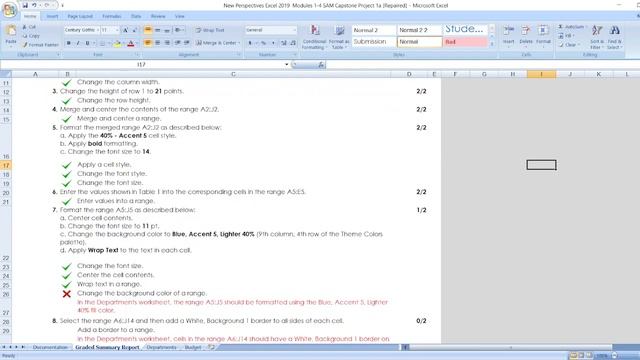Switch to the Page Layout ribbon tab
The image size is (640, 360).
click(x=80, y=16)
